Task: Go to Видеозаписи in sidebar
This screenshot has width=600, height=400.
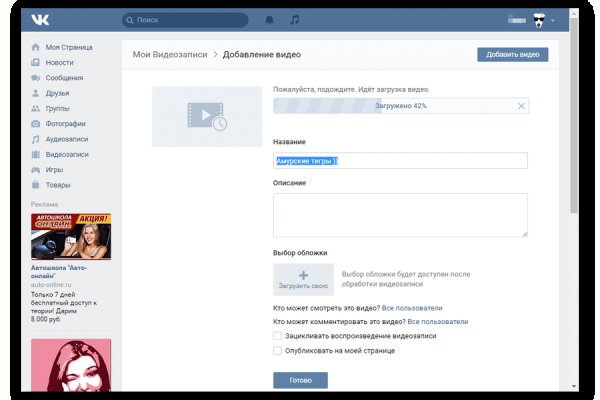Action: pyautogui.click(x=66, y=154)
